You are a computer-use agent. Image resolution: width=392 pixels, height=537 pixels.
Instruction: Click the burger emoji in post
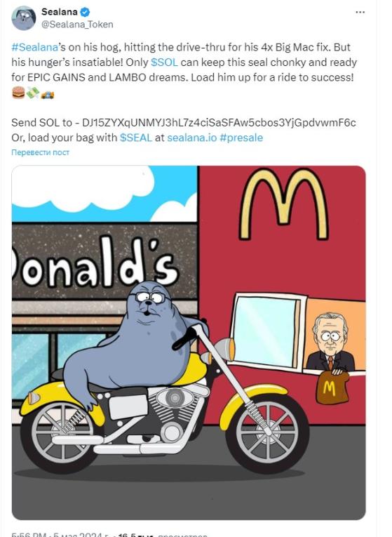point(18,93)
